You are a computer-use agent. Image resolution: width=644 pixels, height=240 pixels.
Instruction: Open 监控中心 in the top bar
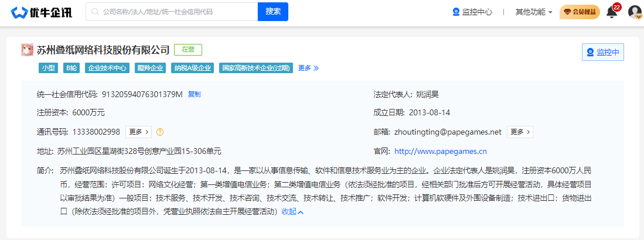tap(472, 12)
